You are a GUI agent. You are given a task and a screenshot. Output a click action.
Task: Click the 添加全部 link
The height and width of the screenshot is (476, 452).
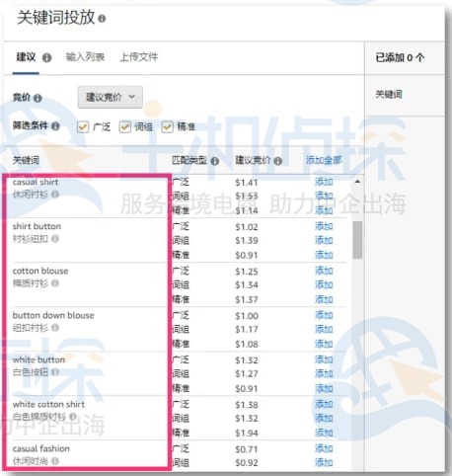tap(324, 160)
